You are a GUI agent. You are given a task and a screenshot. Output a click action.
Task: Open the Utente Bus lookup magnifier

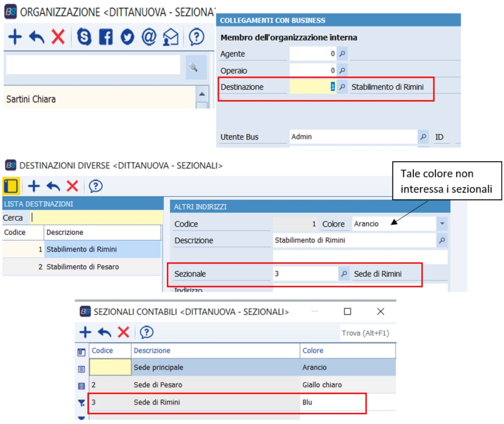(423, 136)
